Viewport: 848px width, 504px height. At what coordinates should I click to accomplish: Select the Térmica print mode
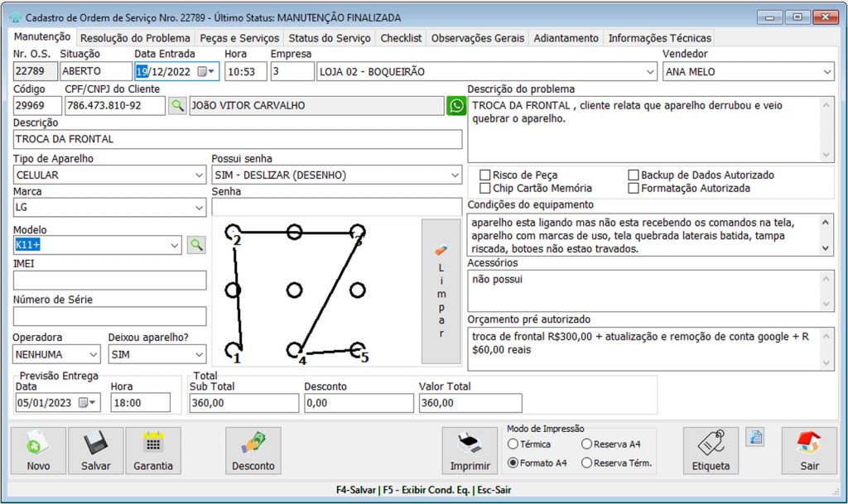click(x=513, y=444)
